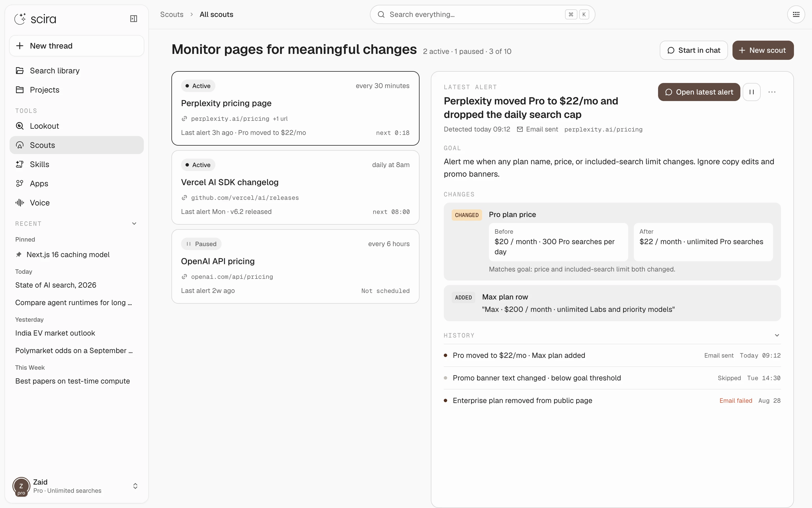Click the Skills icon
This screenshot has width=812, height=508.
(20, 164)
